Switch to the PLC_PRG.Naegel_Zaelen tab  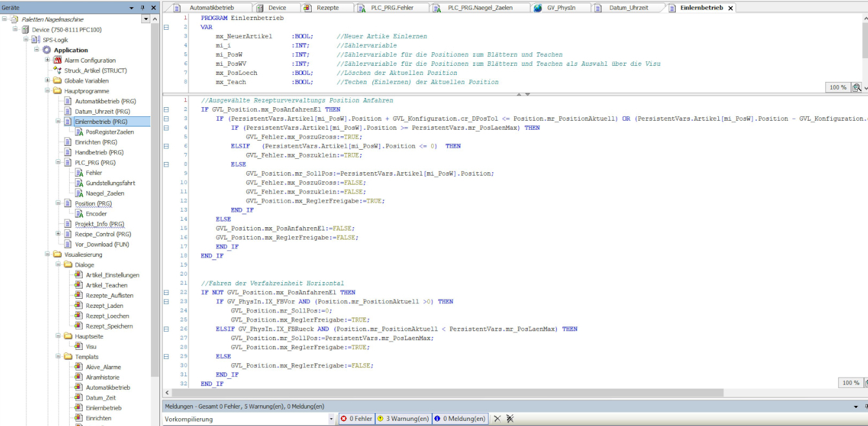tap(480, 8)
